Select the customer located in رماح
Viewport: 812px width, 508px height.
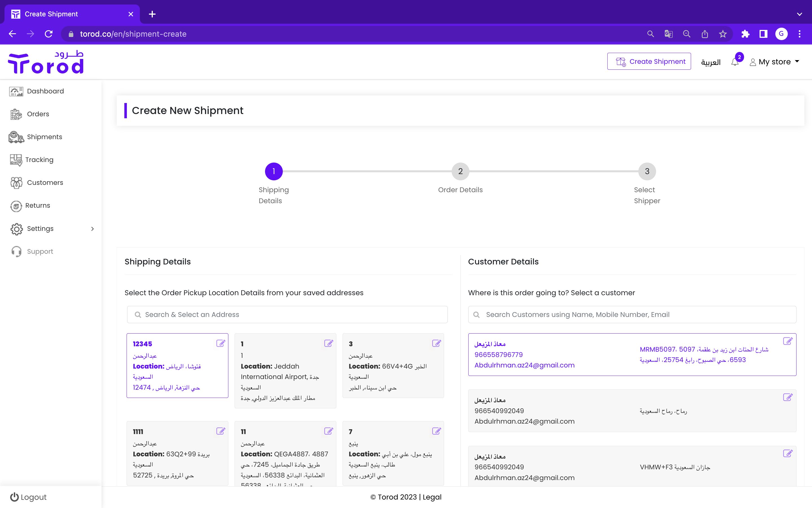point(632,411)
